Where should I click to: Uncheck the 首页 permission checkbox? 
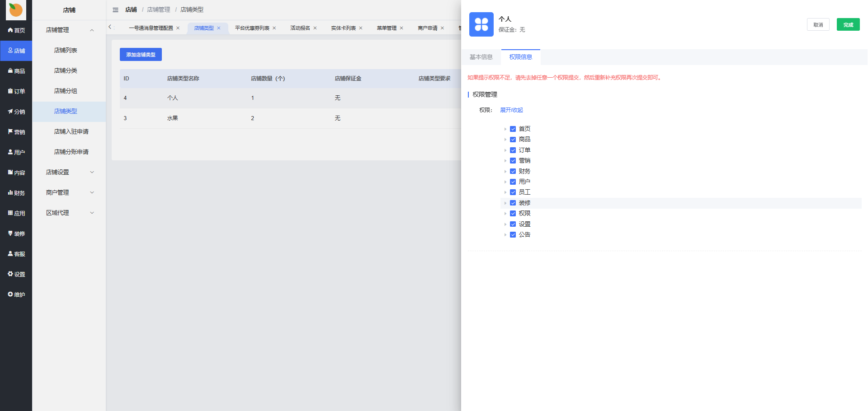click(513, 129)
